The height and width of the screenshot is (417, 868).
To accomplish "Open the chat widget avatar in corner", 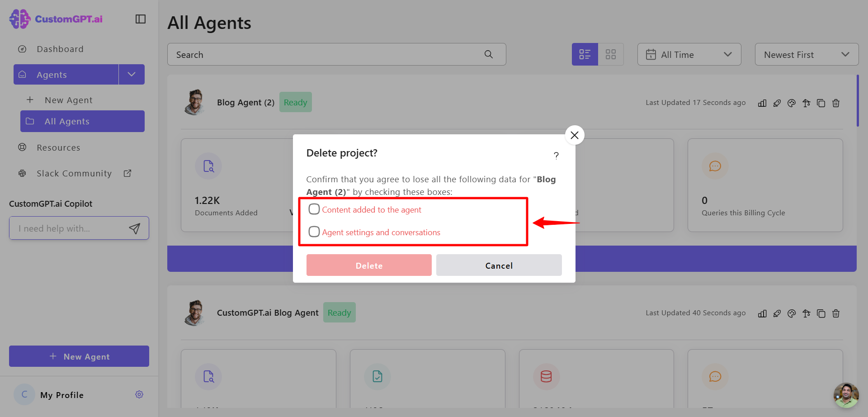I will pyautogui.click(x=846, y=395).
